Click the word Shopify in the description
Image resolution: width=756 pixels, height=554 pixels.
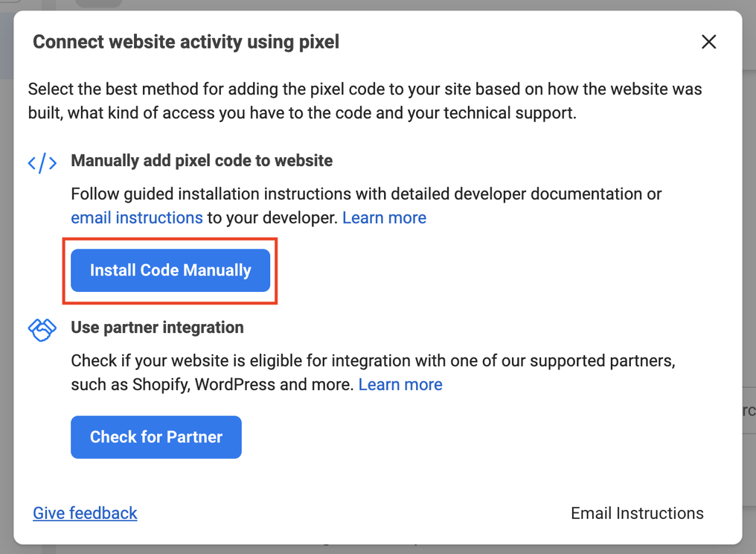pos(160,385)
